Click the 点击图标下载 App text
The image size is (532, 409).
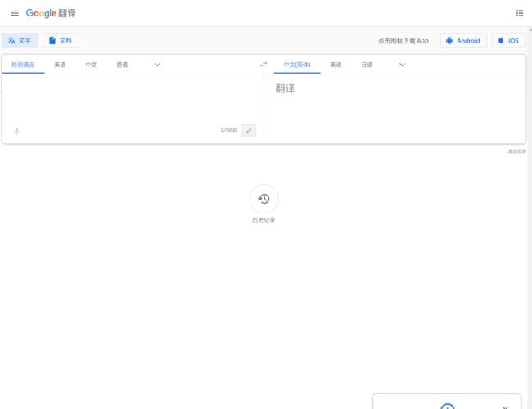tap(404, 41)
